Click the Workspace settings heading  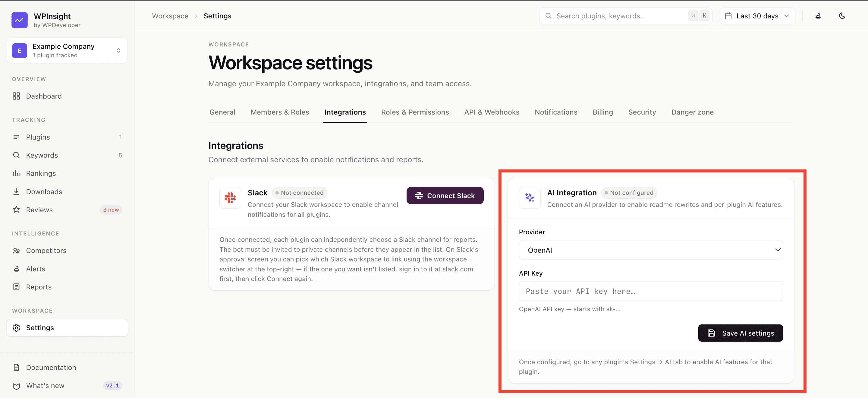point(291,63)
